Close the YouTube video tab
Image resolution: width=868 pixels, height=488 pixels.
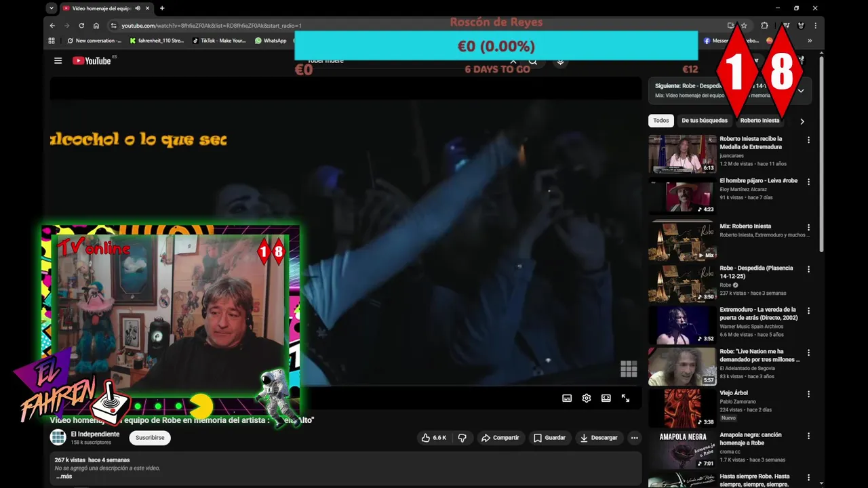tap(148, 8)
